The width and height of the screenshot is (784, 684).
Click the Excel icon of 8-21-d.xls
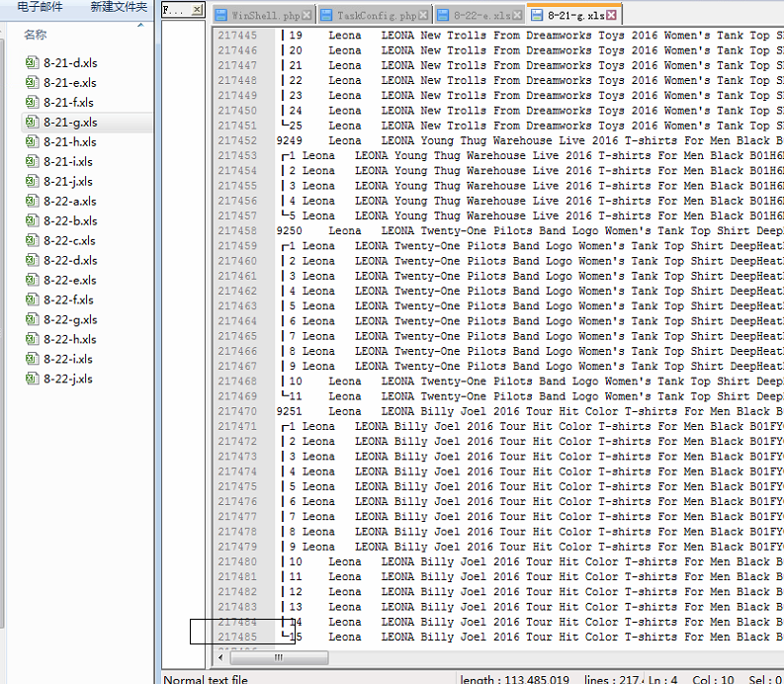[x=32, y=62]
